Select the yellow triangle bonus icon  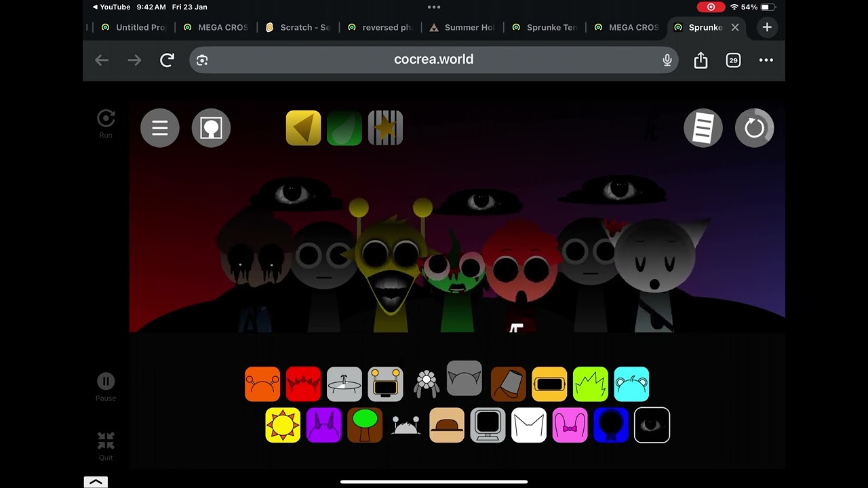tap(303, 127)
